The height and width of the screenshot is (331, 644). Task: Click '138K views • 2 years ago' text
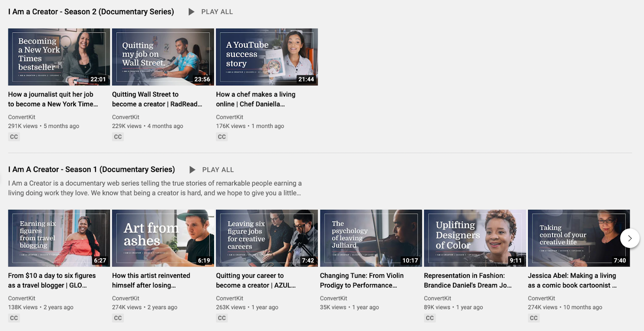(x=41, y=307)
